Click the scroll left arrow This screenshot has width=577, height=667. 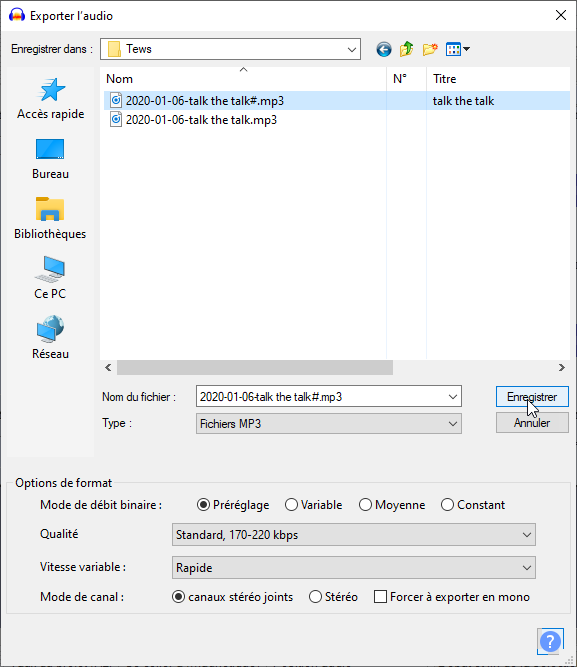108,368
